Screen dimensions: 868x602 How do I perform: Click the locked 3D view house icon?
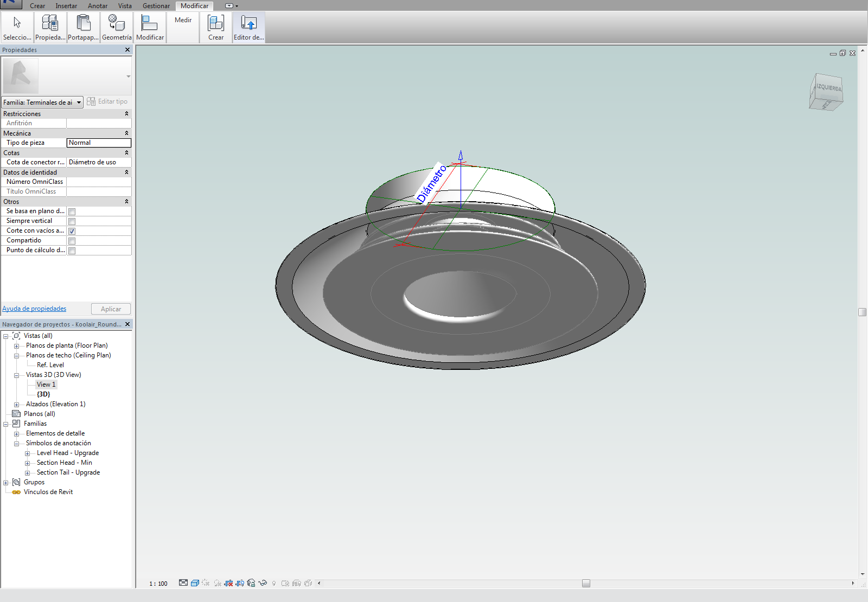coord(251,583)
